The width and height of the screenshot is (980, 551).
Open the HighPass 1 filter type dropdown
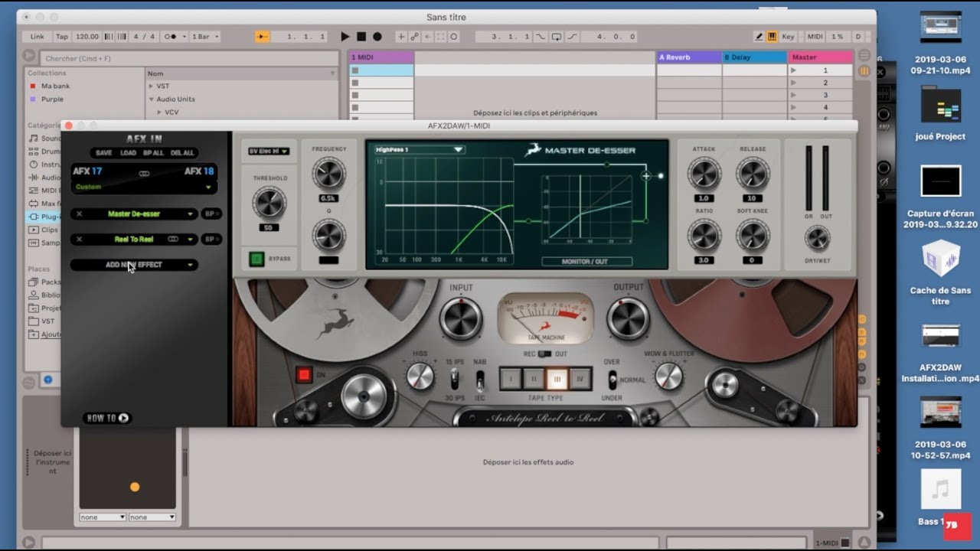click(x=419, y=149)
